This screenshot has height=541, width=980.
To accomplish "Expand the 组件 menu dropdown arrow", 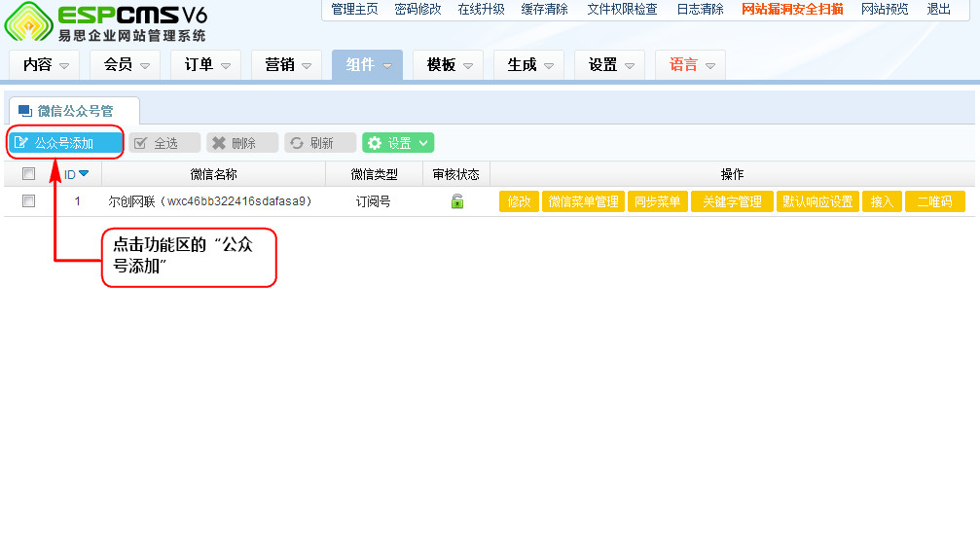I will tap(387, 65).
